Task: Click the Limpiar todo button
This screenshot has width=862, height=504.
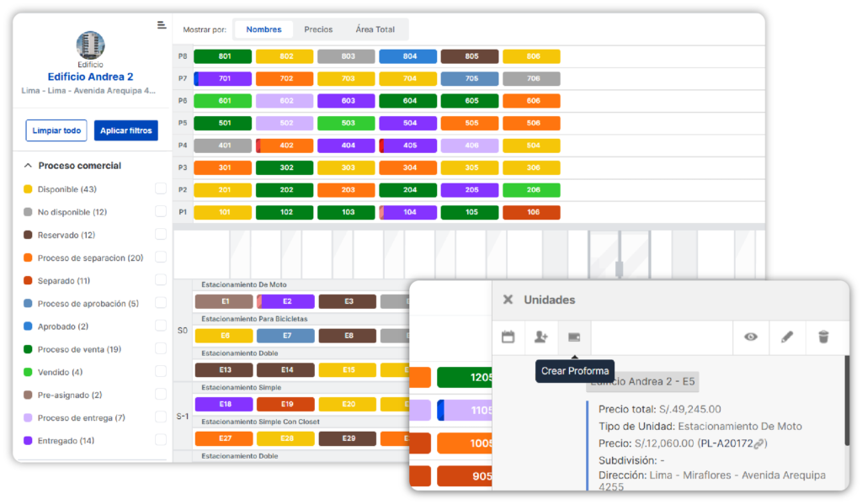Action: [x=56, y=130]
